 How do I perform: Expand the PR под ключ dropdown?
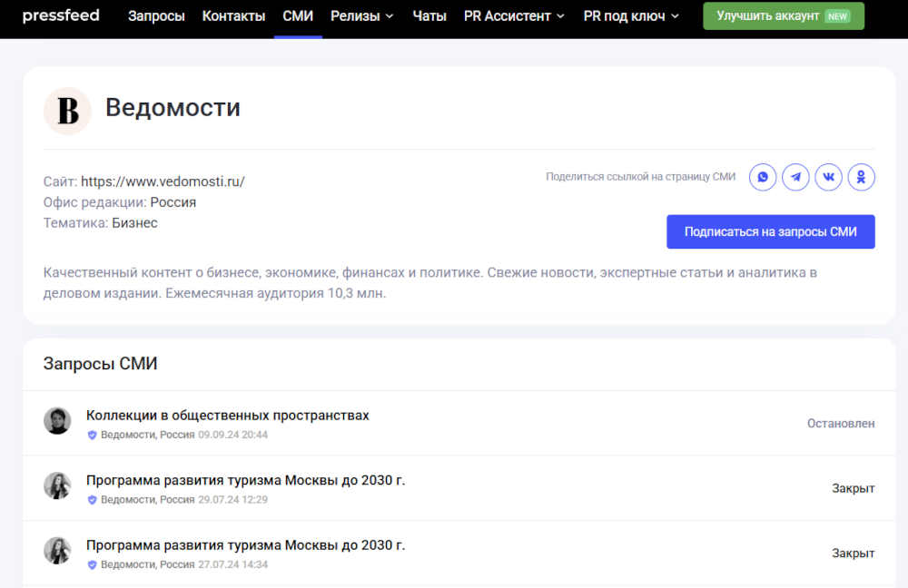coord(631,16)
